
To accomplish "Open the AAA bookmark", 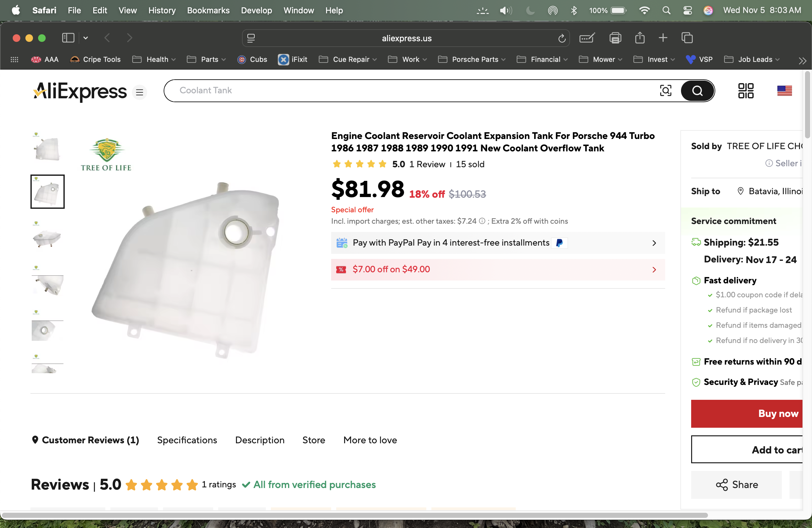I will click(45, 59).
